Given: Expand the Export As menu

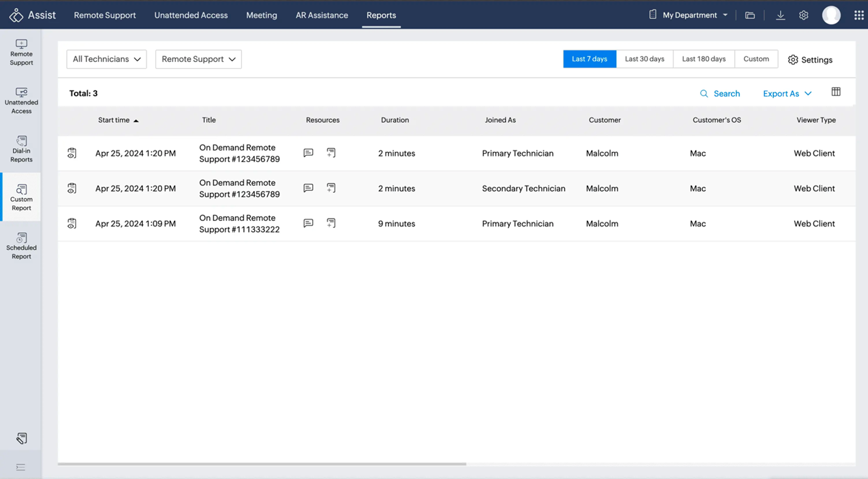Looking at the screenshot, I should click(x=787, y=93).
